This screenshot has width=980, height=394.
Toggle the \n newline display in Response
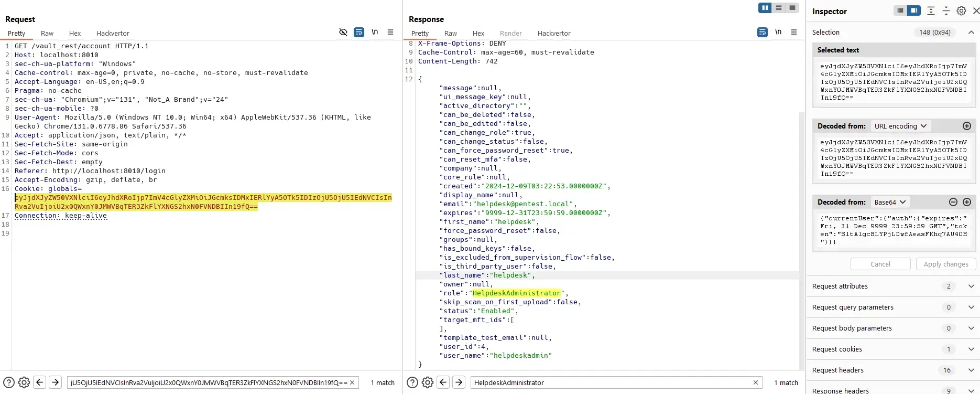coord(778,32)
